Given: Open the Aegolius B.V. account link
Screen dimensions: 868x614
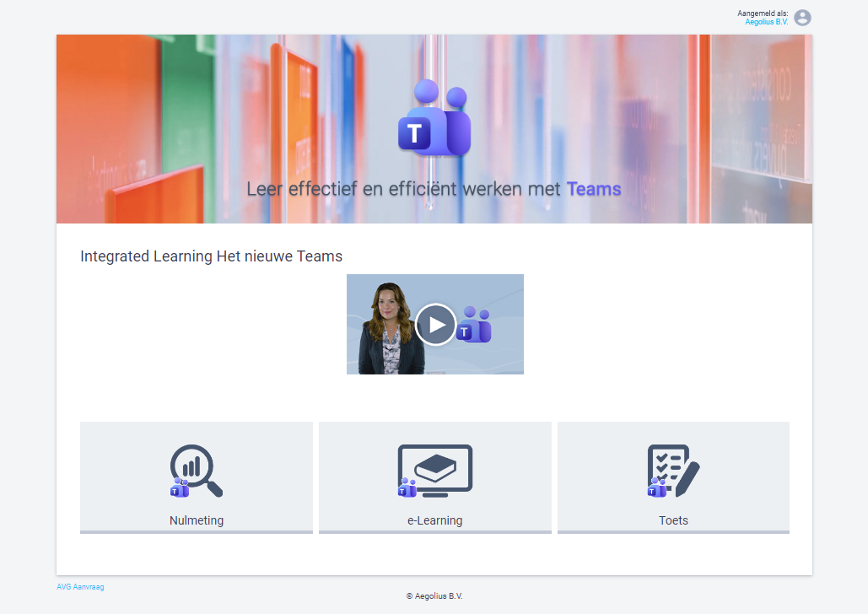Looking at the screenshot, I should pyautogui.click(x=766, y=22).
